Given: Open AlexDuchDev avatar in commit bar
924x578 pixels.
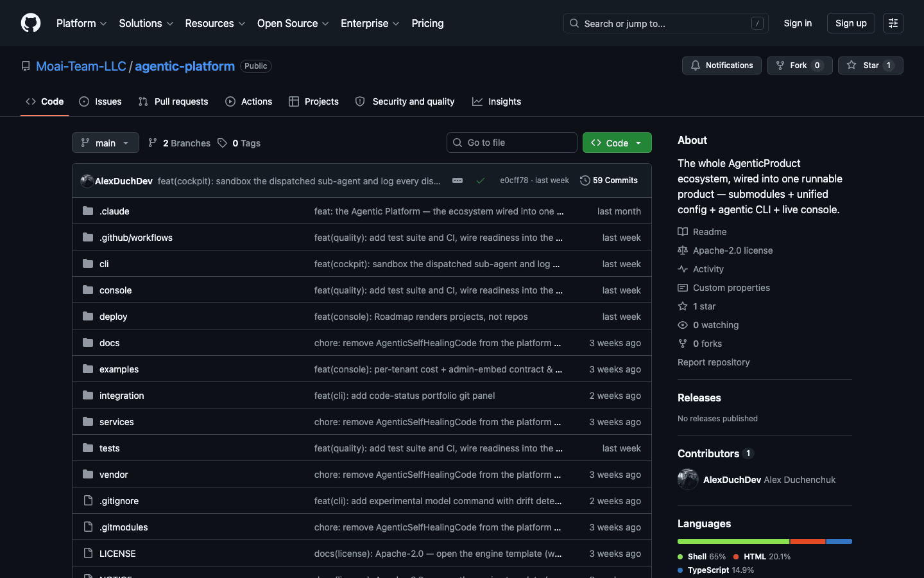Looking at the screenshot, I should tap(87, 180).
